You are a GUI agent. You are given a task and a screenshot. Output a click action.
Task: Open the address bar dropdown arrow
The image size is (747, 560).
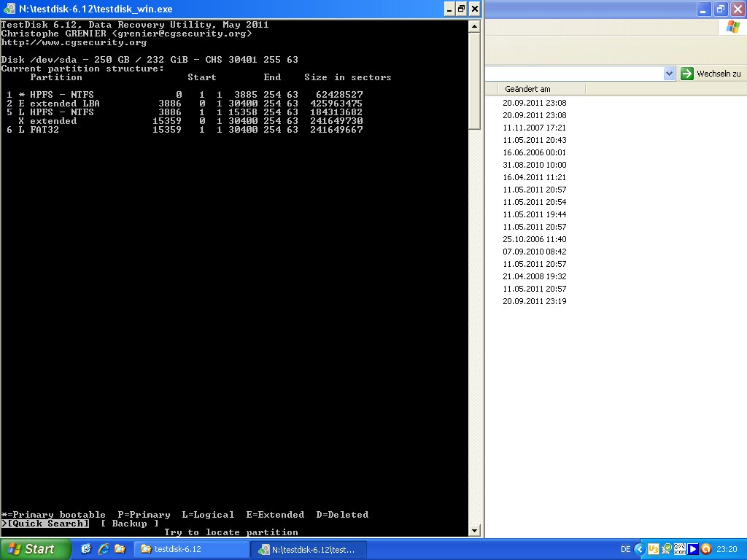(670, 74)
